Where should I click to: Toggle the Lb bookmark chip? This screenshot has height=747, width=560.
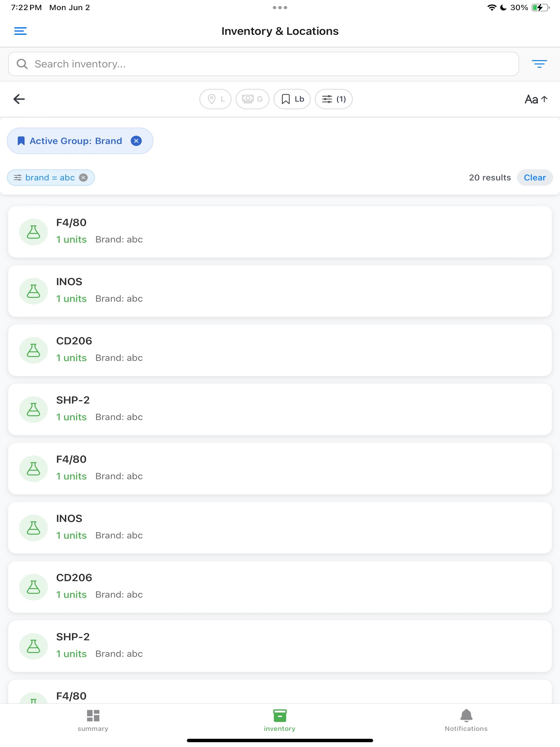pos(292,99)
